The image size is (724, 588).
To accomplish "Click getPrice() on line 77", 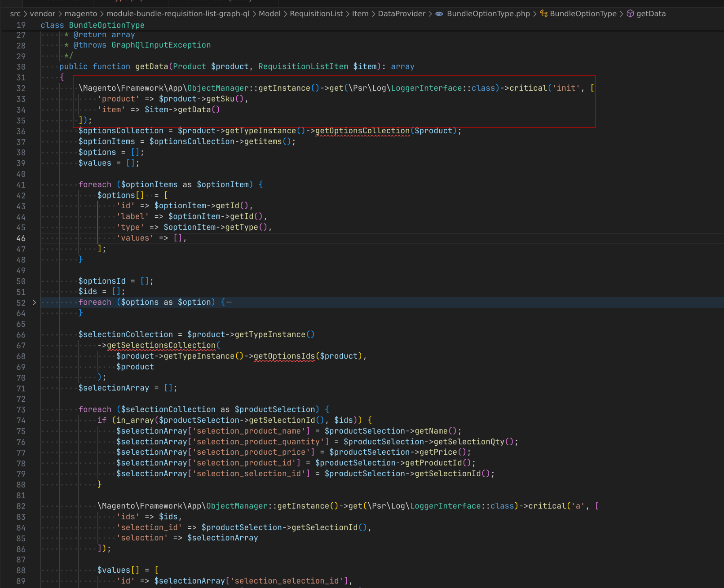I will pos(443,452).
